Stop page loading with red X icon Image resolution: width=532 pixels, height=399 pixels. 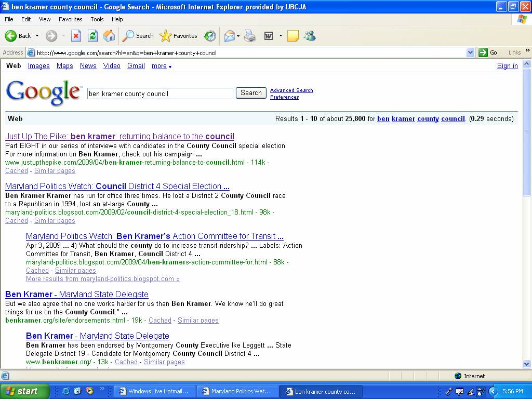click(76, 36)
